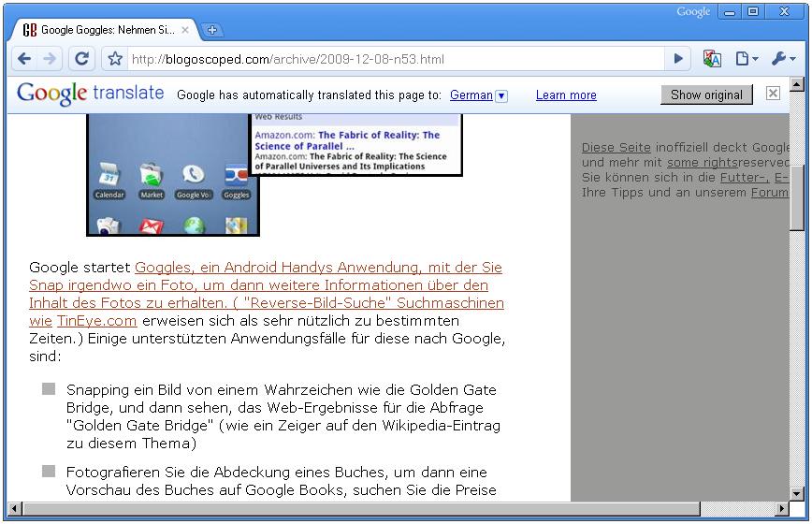The width and height of the screenshot is (812, 524).
Task: Click the Google Voice app icon in image
Action: click(194, 181)
